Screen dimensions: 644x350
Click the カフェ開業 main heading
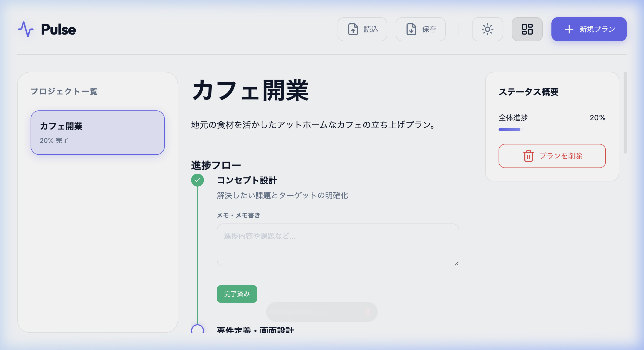tap(250, 91)
